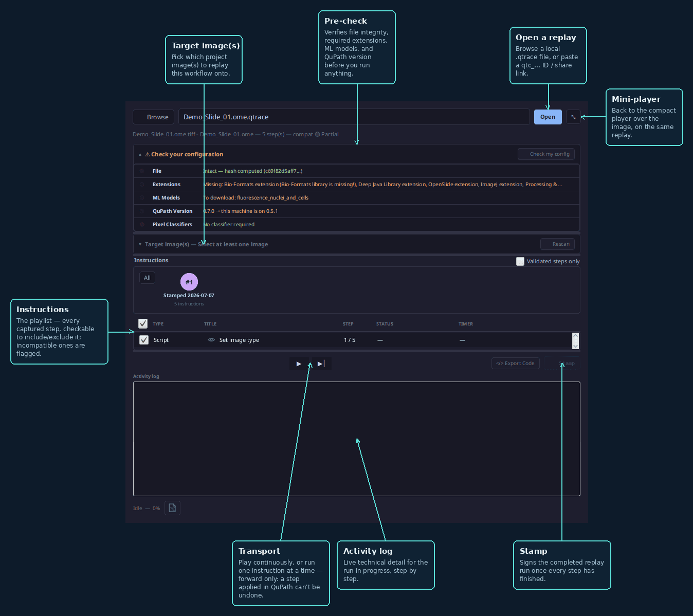Click the 'Idle — 0%' status text

click(x=147, y=508)
